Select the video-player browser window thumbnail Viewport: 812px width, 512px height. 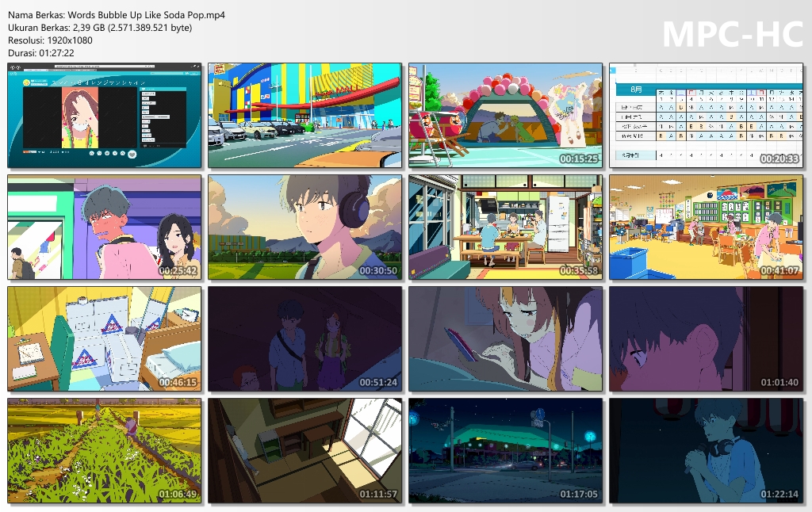[x=104, y=116]
